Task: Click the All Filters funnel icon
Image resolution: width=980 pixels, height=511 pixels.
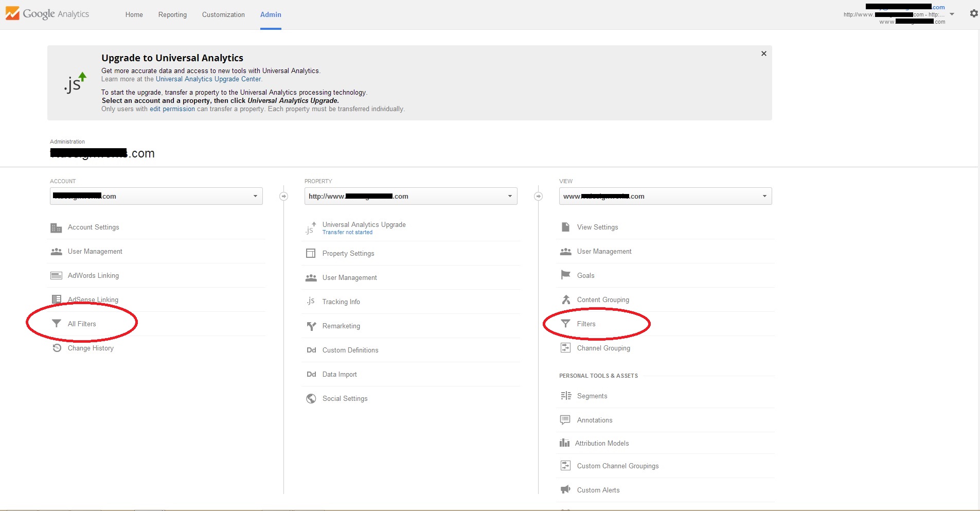Action: 57,324
